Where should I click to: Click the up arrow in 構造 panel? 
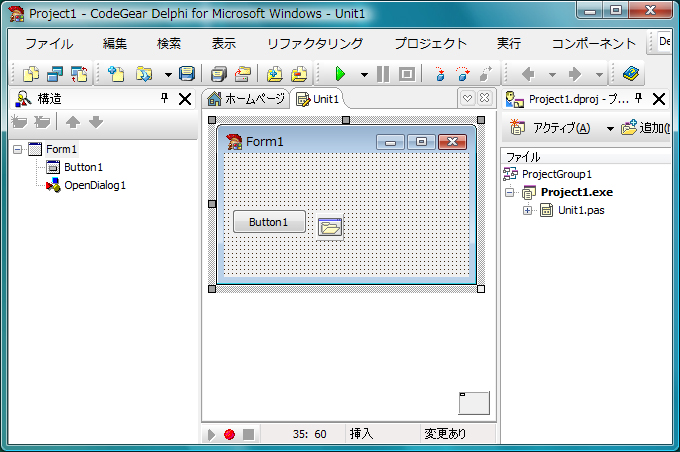tap(73, 122)
